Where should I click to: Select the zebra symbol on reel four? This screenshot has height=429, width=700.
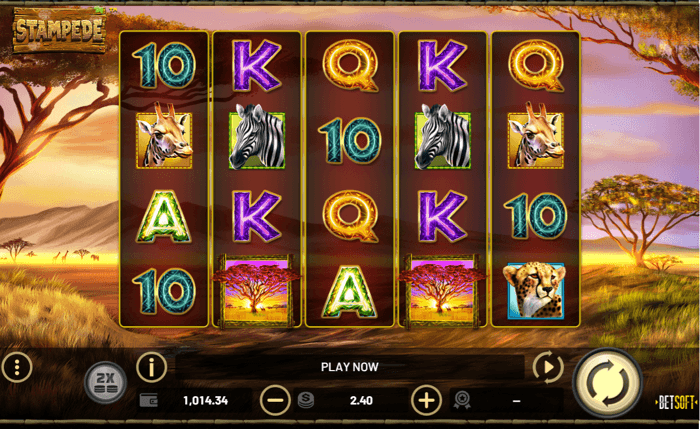pos(442,137)
